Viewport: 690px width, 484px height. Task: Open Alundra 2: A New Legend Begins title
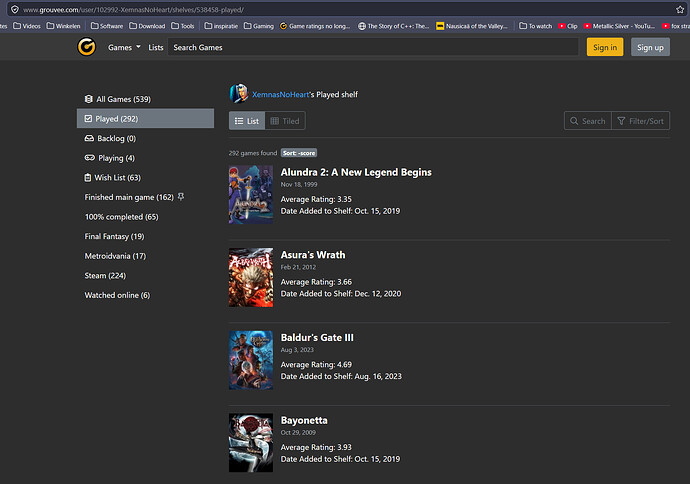click(x=356, y=172)
